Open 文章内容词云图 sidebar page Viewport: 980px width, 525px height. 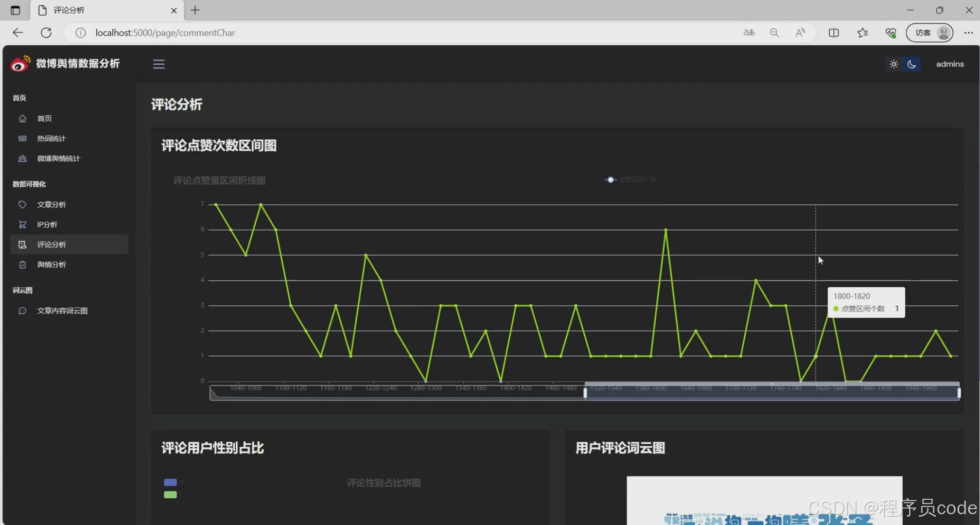62,311
